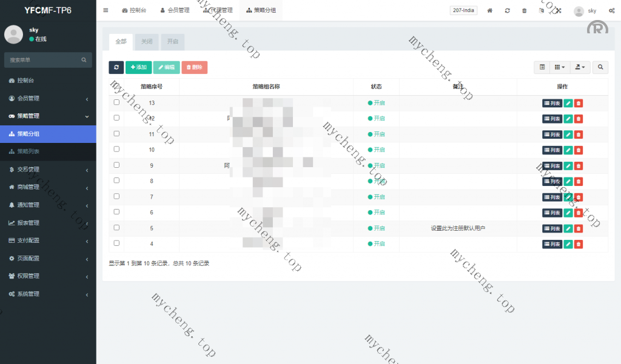Click the search magnifier button in table toolbar

(x=600, y=67)
